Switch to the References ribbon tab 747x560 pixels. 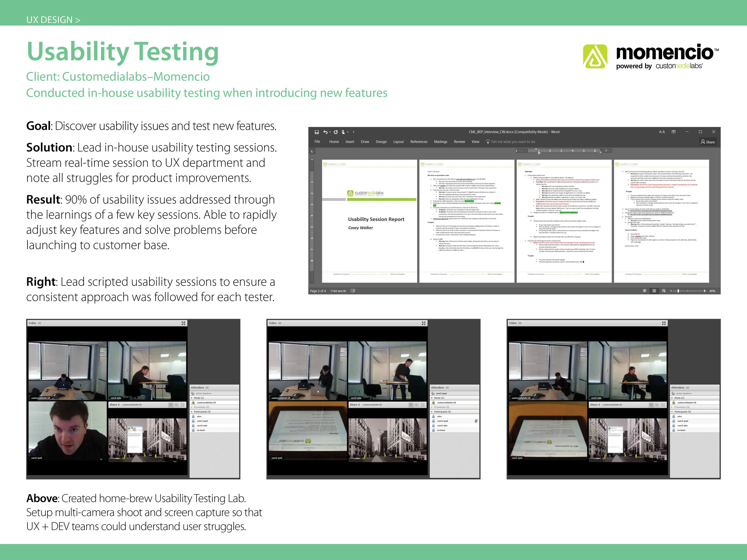click(419, 142)
